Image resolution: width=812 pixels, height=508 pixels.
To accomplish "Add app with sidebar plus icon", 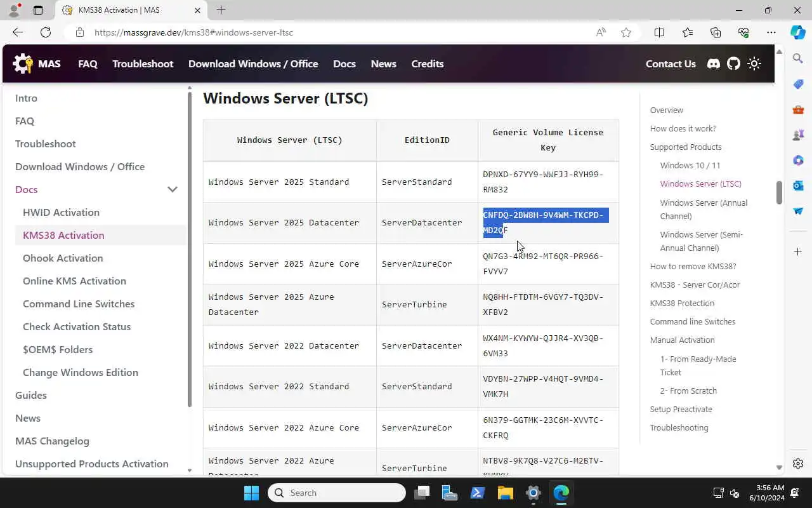I will (798, 251).
